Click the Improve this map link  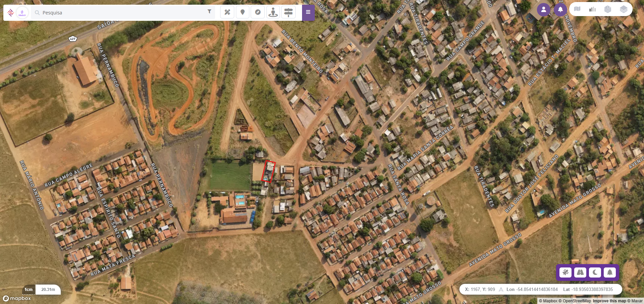click(609, 301)
